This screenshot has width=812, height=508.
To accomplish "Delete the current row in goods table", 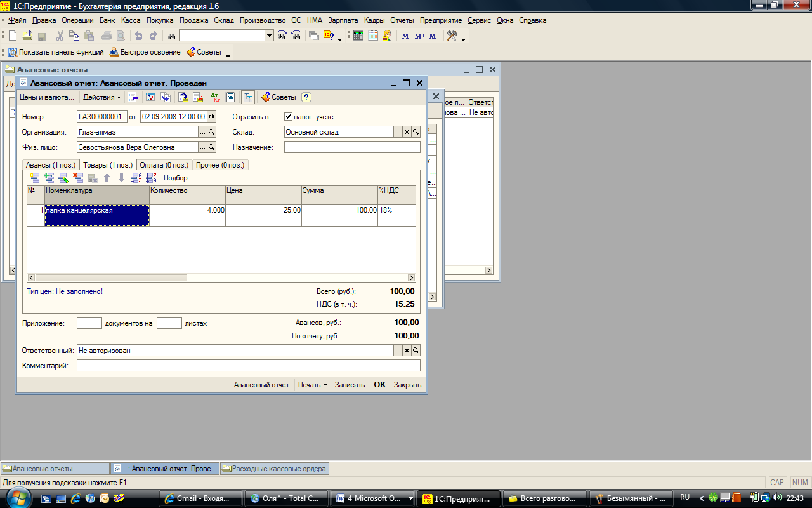I will point(78,178).
